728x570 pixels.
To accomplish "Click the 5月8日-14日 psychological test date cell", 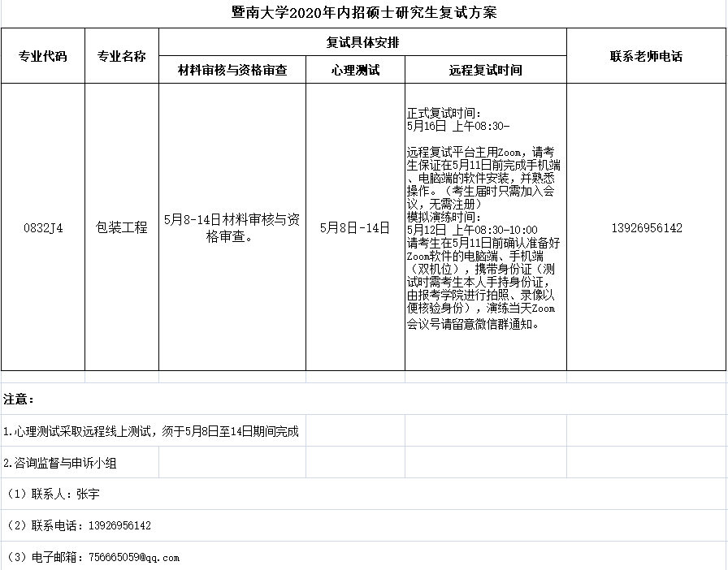I will click(x=355, y=227).
